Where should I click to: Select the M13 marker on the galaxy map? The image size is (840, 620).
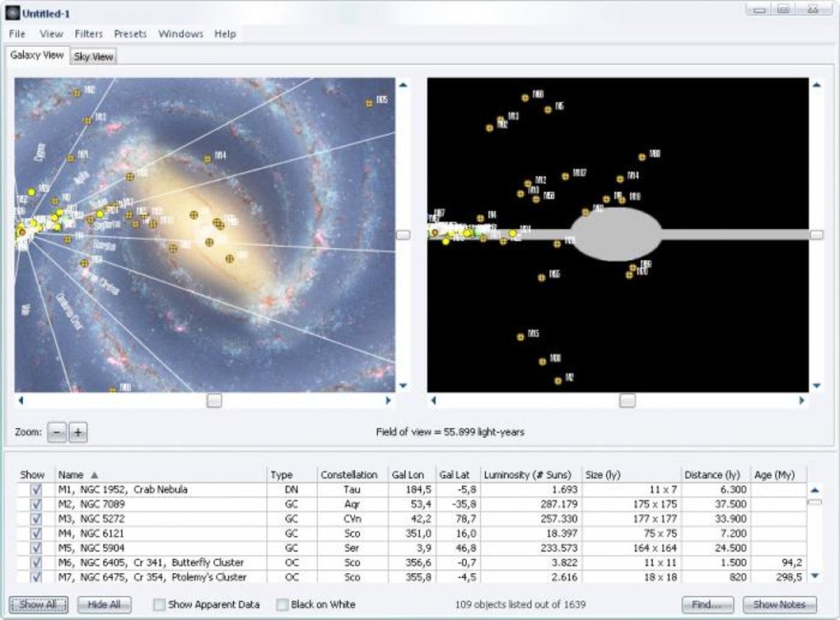point(87,120)
